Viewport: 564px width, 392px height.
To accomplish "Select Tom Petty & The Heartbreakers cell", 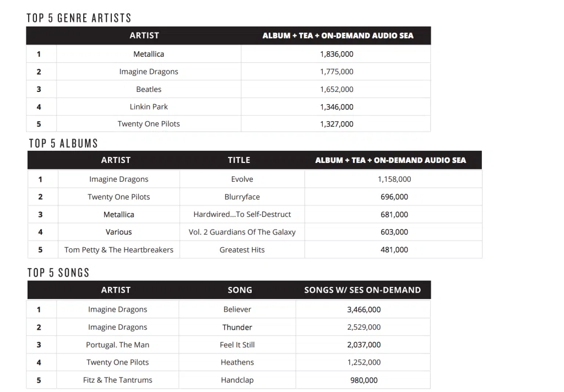I will pos(119,249).
